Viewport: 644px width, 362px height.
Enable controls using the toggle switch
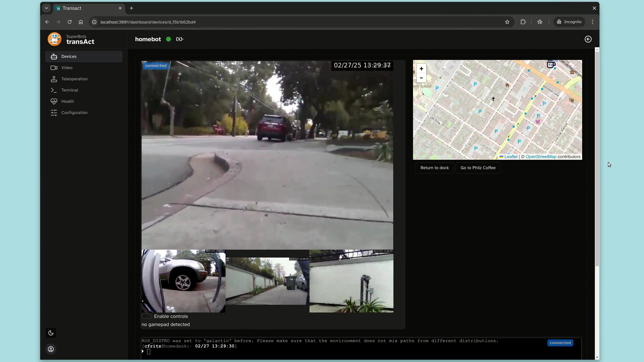(146, 316)
